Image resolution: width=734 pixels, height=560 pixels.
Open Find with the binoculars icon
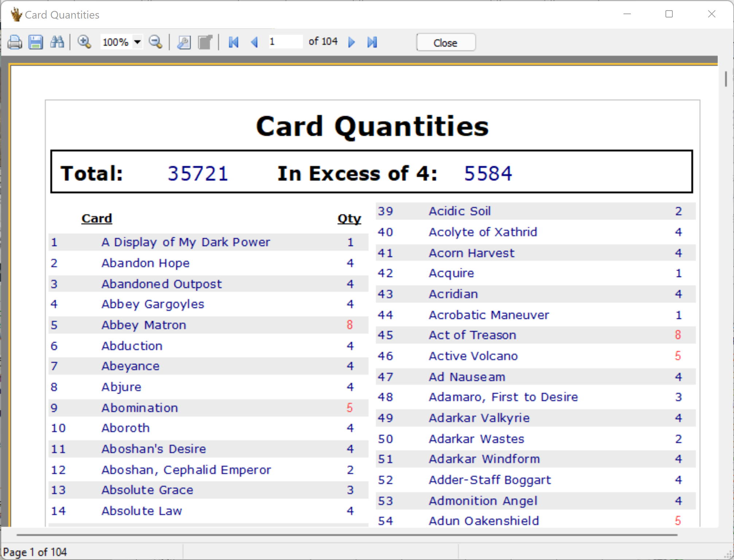click(x=57, y=42)
